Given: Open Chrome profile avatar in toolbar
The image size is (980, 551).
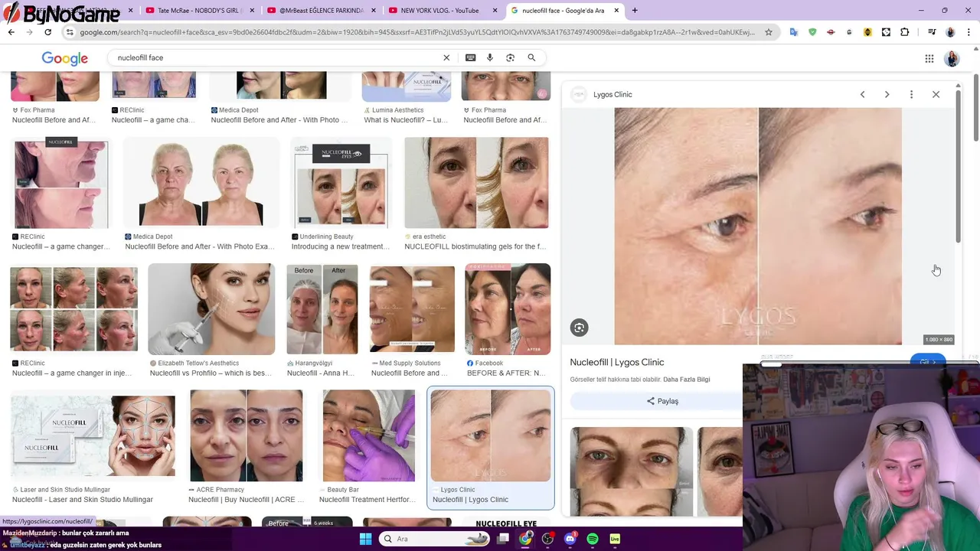Looking at the screenshot, I should pos(950,32).
